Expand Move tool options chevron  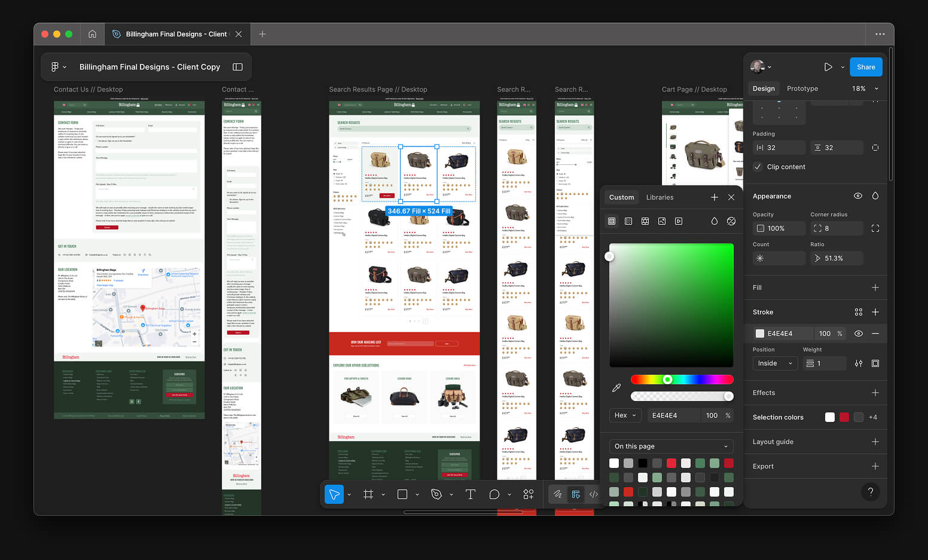(x=349, y=495)
